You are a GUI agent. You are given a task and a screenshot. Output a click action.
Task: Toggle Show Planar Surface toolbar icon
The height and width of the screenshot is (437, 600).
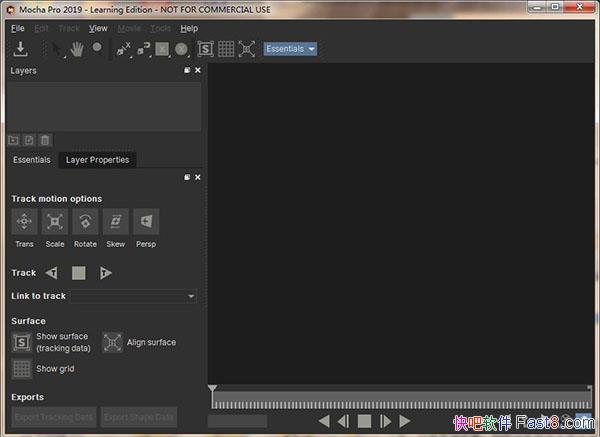(205, 49)
